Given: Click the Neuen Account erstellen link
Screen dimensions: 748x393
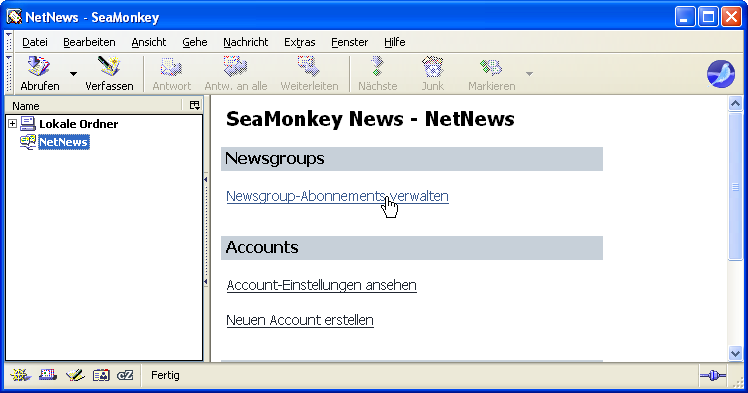Looking at the screenshot, I should (x=300, y=320).
